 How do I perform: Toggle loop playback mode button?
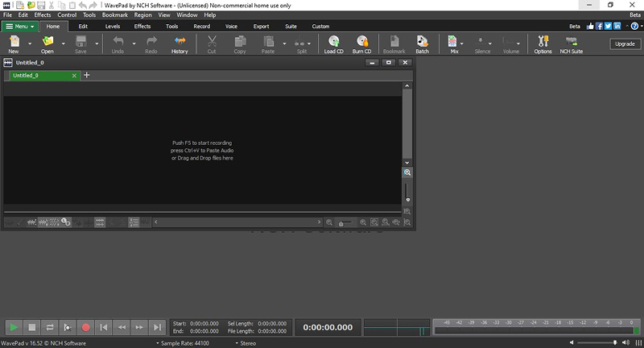[x=50, y=327]
